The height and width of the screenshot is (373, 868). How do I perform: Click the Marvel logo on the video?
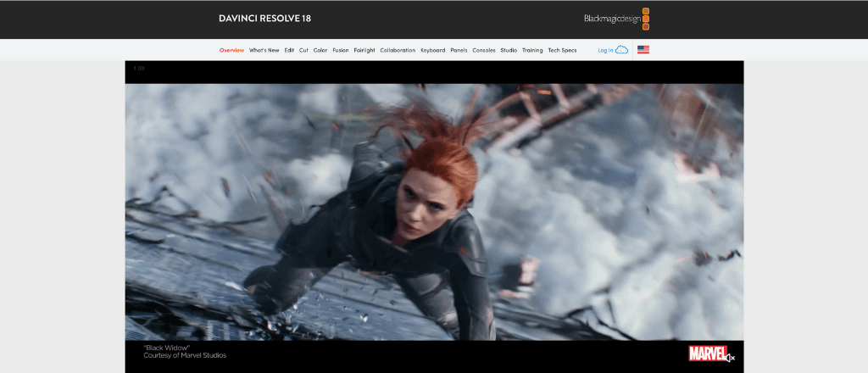coord(708,354)
